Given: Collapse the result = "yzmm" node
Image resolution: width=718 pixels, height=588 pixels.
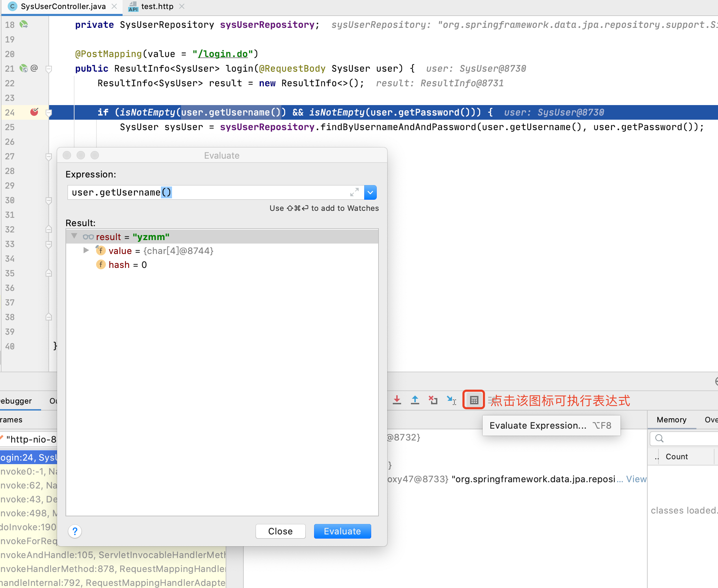Looking at the screenshot, I should (74, 236).
